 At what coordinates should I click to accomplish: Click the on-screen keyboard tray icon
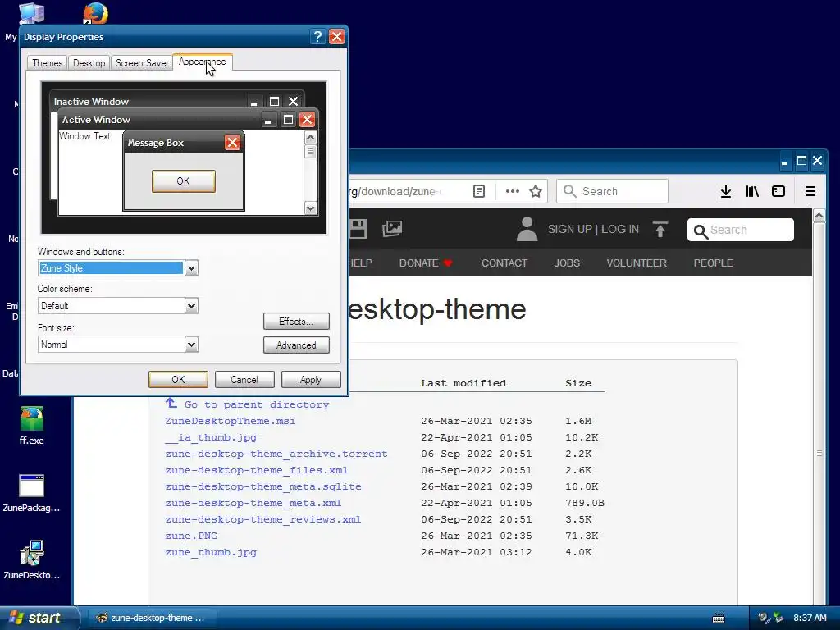coord(719,619)
